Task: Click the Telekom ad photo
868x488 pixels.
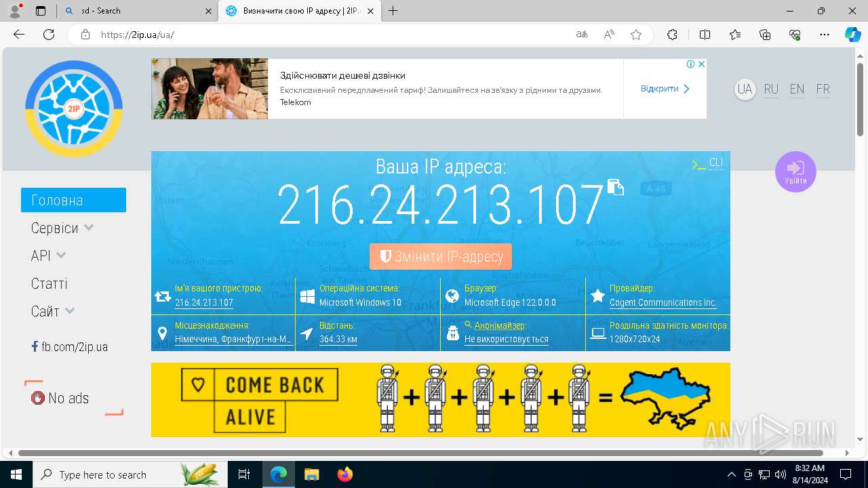Action: 210,89
